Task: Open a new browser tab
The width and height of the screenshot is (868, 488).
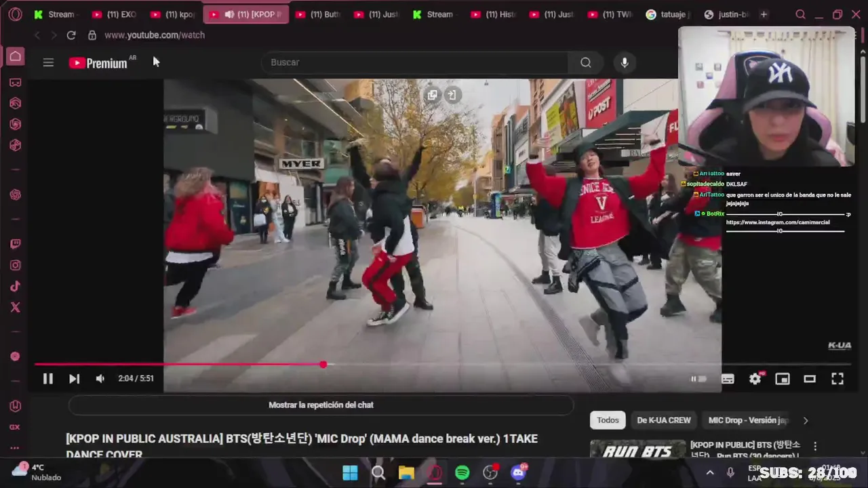Action: pyautogui.click(x=764, y=14)
